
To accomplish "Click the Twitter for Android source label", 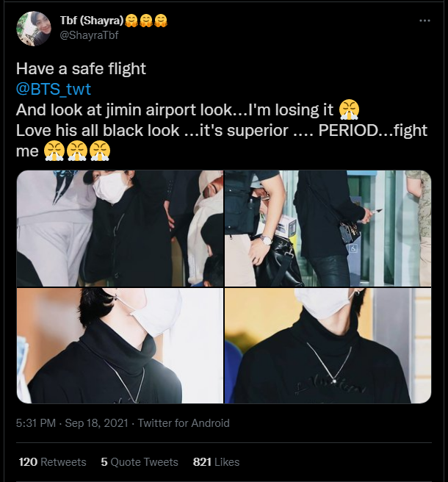I will point(184,423).
